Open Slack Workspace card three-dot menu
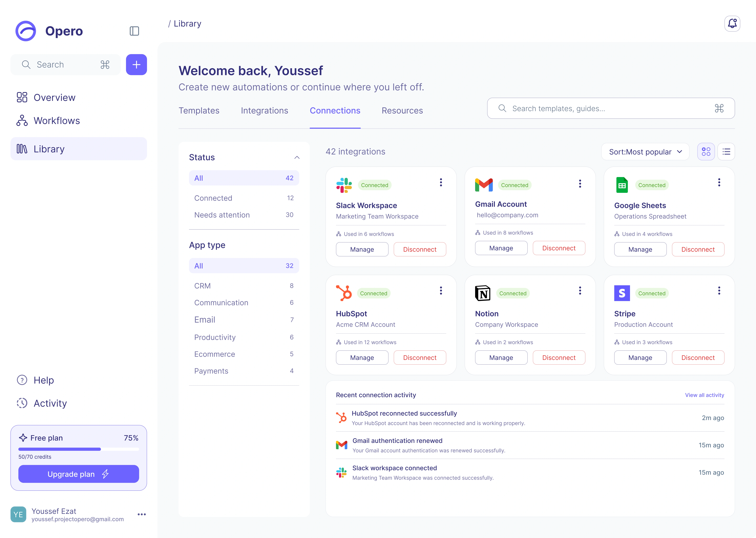This screenshot has height=538, width=756. 441,183
